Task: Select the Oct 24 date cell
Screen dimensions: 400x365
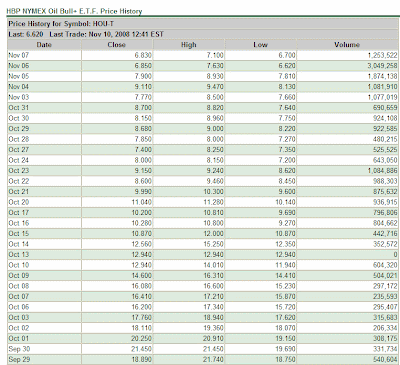Action: tap(44, 160)
